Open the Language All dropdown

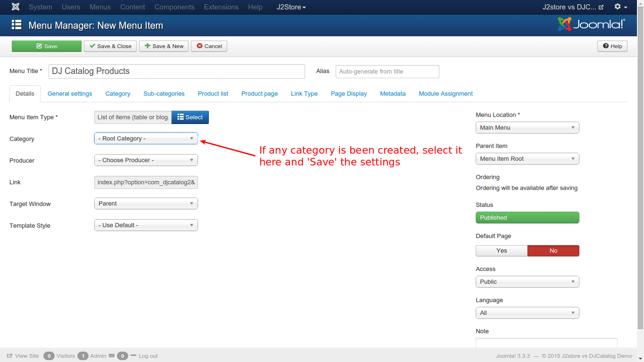tap(528, 313)
